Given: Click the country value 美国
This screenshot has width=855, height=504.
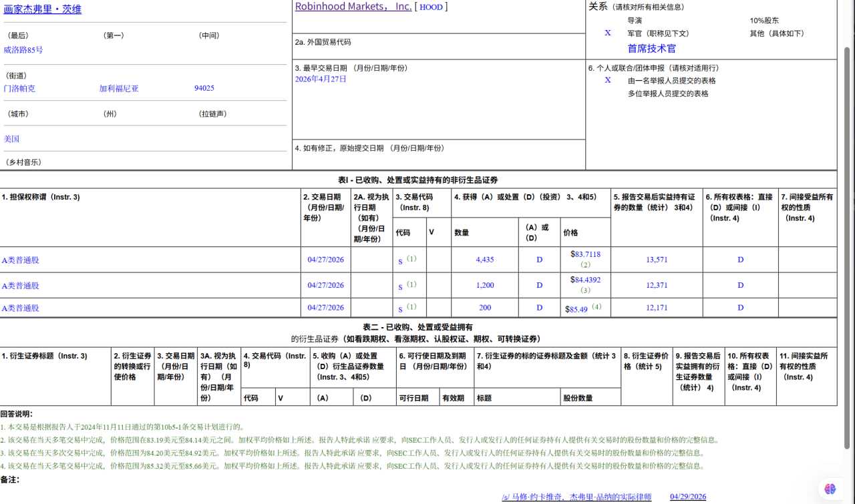Looking at the screenshot, I should pos(11,139).
